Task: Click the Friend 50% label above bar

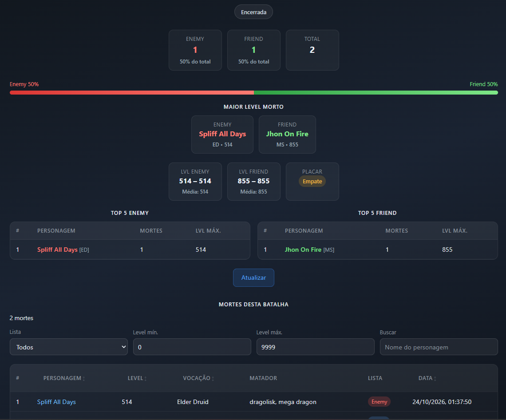Action: click(x=484, y=84)
